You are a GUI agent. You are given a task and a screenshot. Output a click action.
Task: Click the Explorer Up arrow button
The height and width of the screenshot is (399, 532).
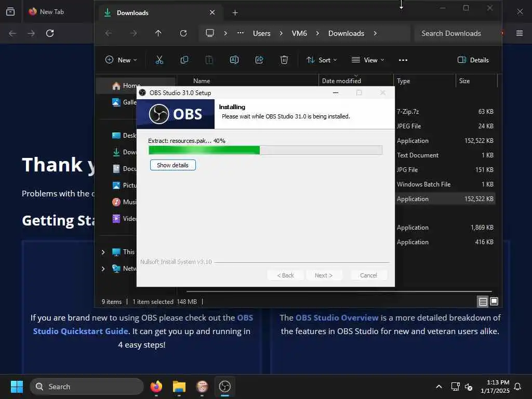coord(158,33)
